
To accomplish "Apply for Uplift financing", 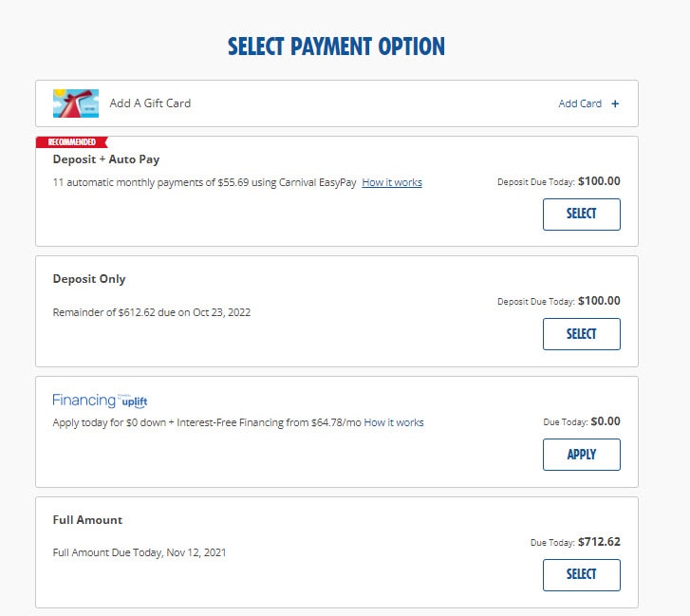I will click(581, 455).
